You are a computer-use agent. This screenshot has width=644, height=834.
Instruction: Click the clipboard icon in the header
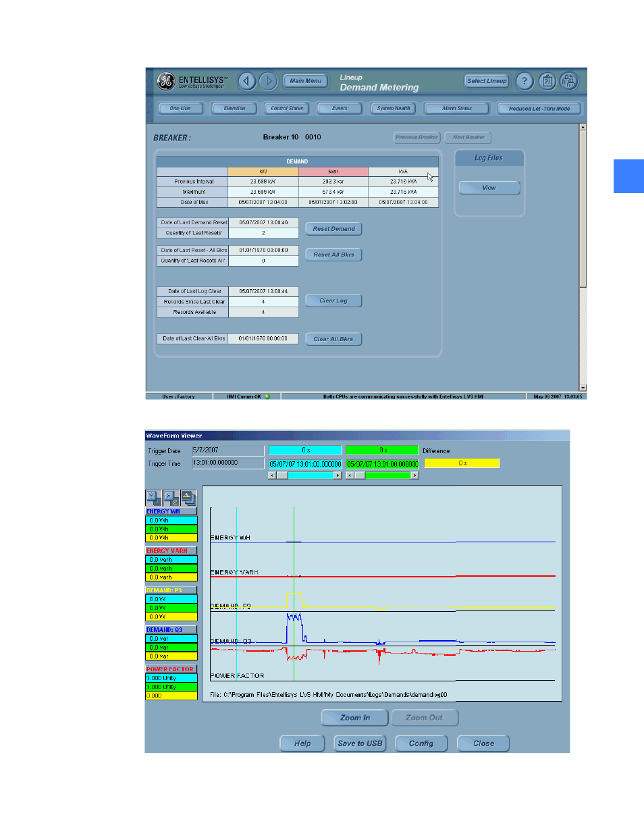point(547,81)
